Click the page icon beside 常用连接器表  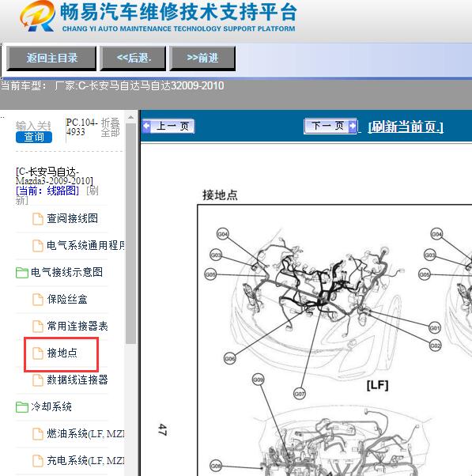tap(38, 327)
